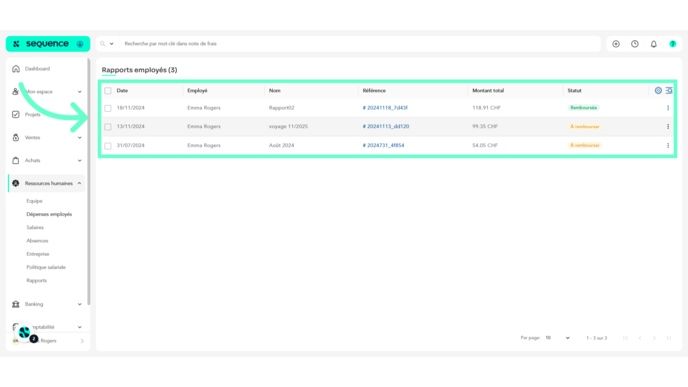688x387 pixels.
Task: Collapse the Ressources humaines section
Action: [79, 183]
